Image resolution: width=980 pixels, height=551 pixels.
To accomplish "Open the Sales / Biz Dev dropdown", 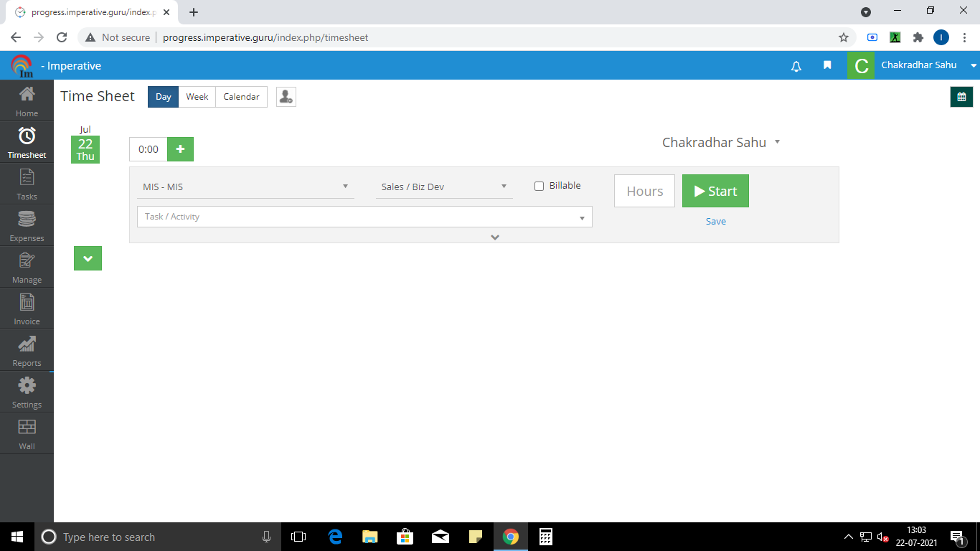I will click(444, 187).
